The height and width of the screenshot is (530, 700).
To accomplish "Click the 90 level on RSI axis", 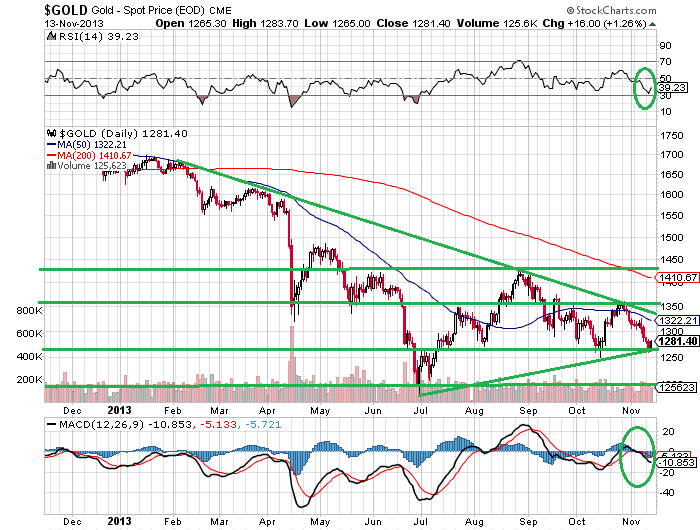I will 665,45.
